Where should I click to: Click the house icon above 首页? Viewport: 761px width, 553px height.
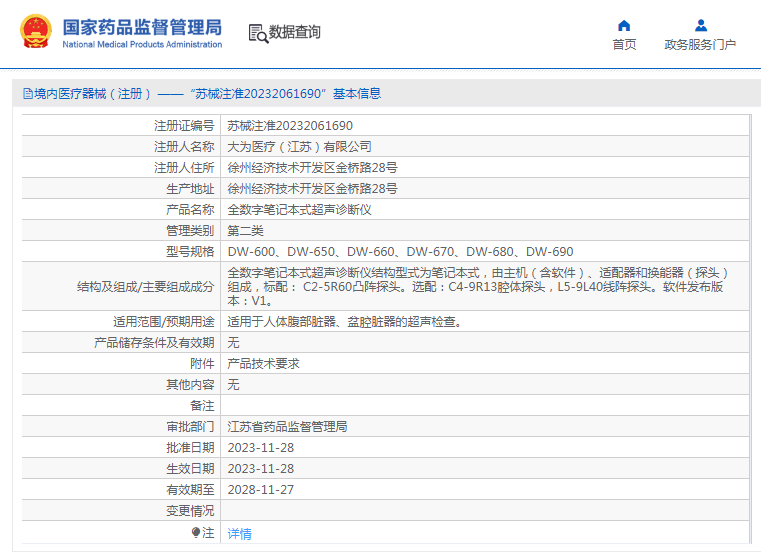click(624, 25)
